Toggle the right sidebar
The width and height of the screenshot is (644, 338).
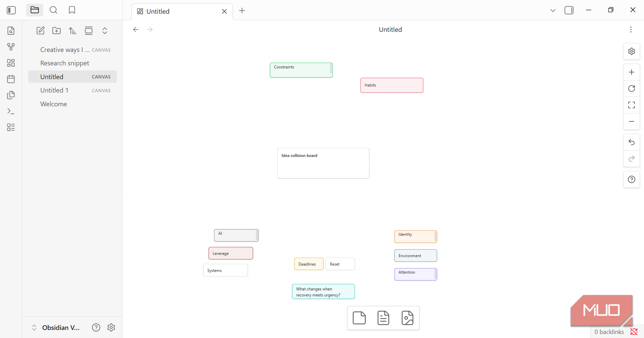pos(569,10)
